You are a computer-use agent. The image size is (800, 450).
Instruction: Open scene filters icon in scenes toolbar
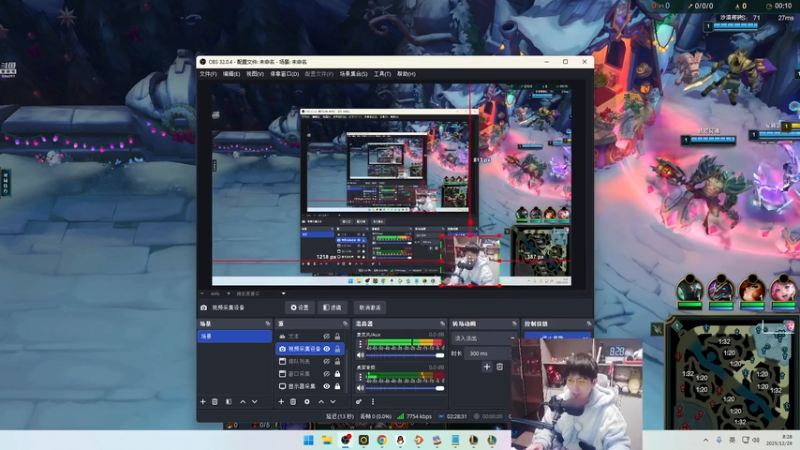(229, 402)
